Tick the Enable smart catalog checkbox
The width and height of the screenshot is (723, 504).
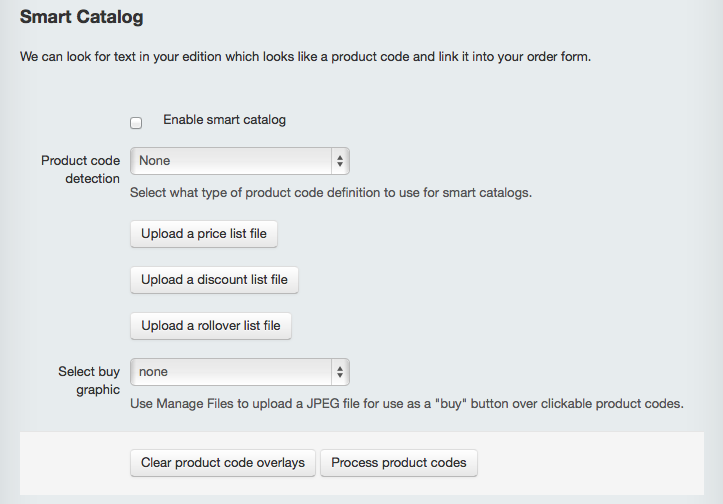pyautogui.click(x=136, y=123)
